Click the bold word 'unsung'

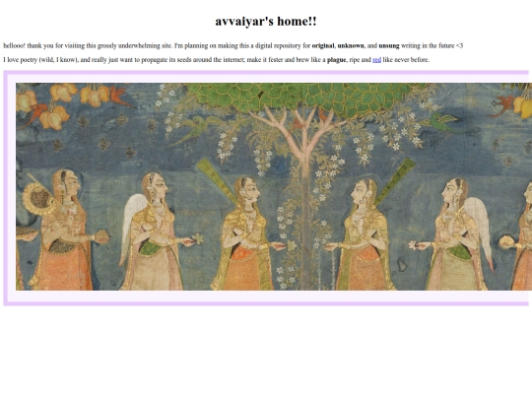pos(389,45)
